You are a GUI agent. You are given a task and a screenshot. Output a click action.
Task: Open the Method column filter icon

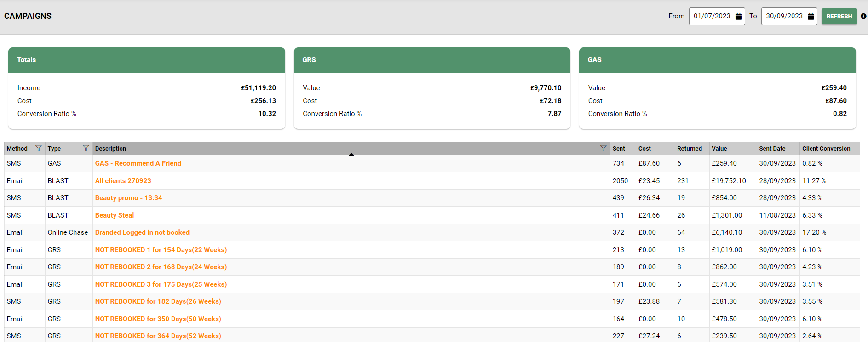(x=39, y=148)
